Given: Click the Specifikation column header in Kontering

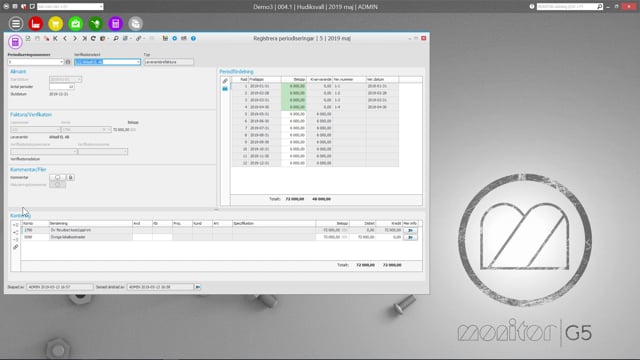Looking at the screenshot, I should click(x=274, y=224).
